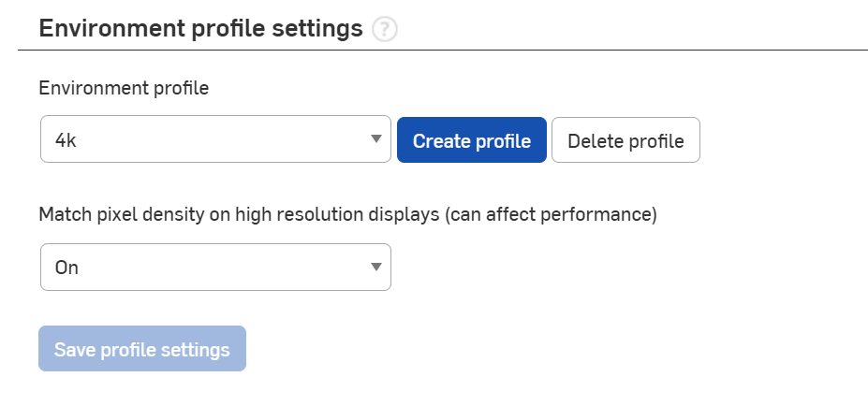Click the On value in the density box
868x406 pixels.
point(66,268)
